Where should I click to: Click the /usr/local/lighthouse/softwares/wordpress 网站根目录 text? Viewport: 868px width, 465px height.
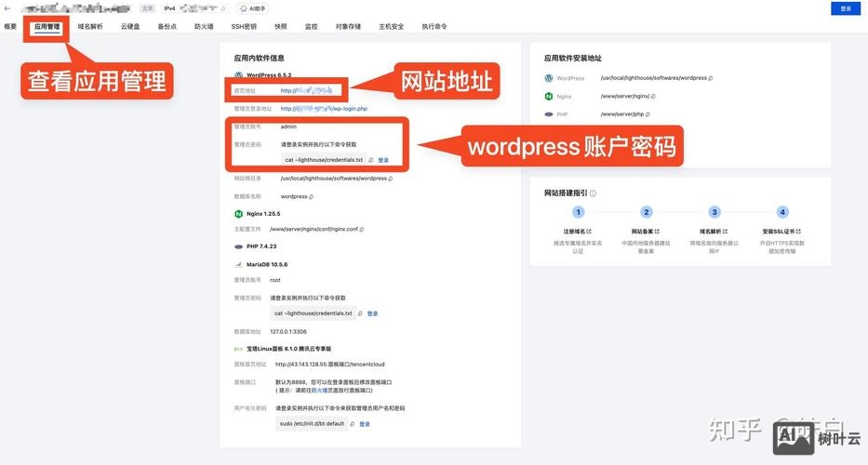coord(333,179)
